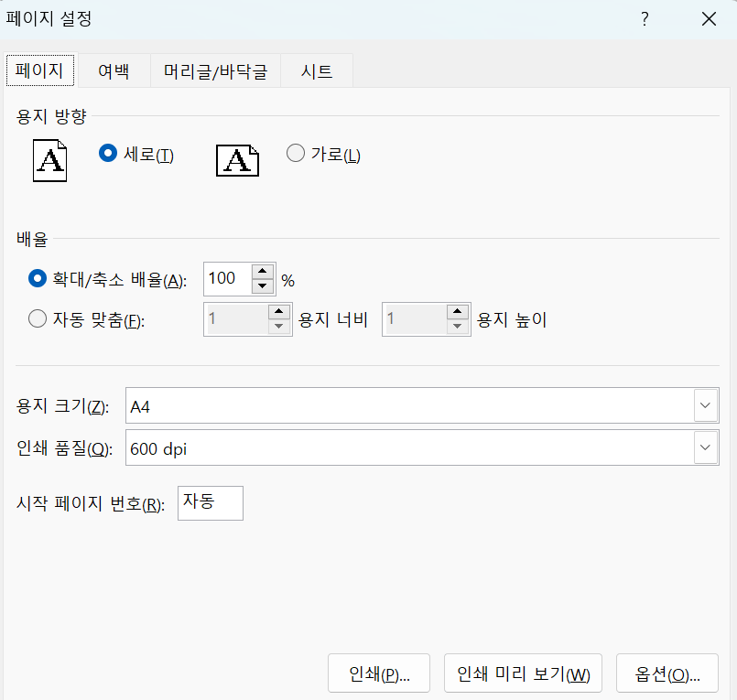
Task: Click the 시작 페이지 번호 input showing 자동
Action: pos(210,502)
